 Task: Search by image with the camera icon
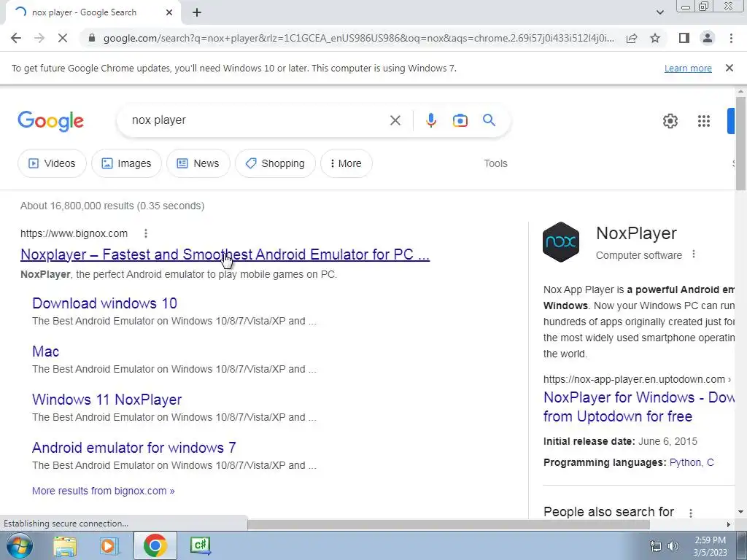pyautogui.click(x=460, y=120)
